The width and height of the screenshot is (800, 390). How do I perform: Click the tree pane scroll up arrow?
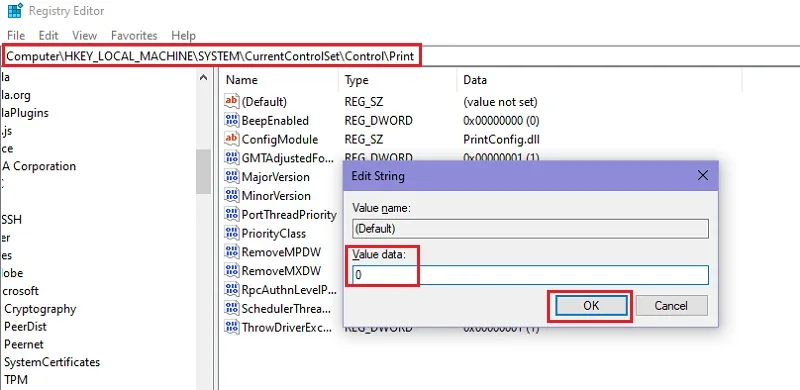(x=203, y=78)
